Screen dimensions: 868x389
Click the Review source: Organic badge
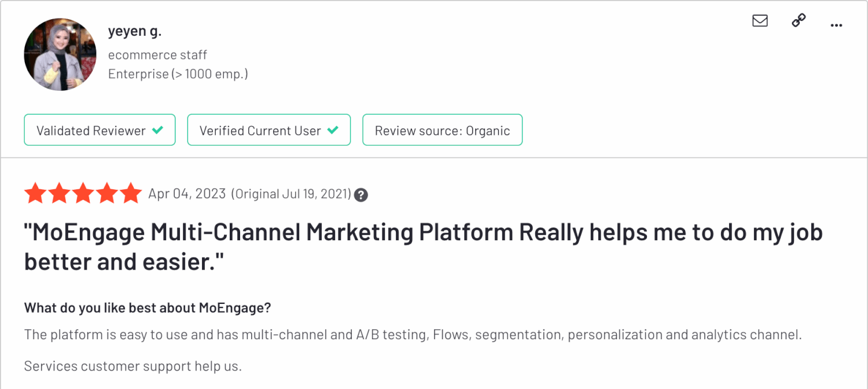tap(442, 130)
